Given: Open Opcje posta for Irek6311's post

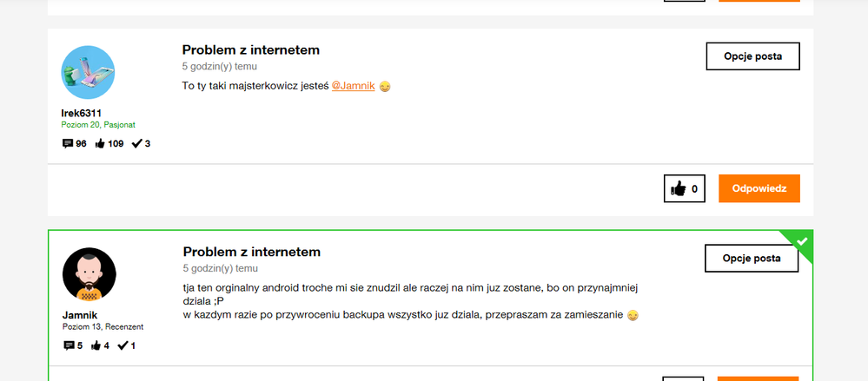Looking at the screenshot, I should (752, 56).
